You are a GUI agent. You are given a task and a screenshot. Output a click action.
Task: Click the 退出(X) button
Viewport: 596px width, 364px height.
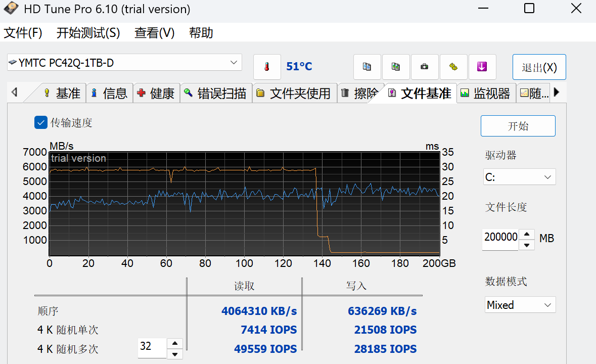[x=539, y=67]
